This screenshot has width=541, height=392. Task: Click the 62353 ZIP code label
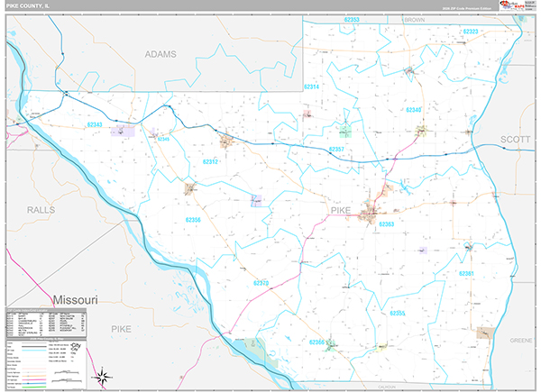pos(351,19)
